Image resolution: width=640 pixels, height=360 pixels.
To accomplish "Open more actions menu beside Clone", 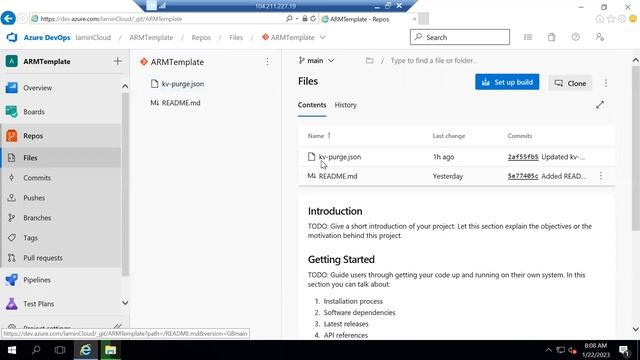I will (x=606, y=83).
